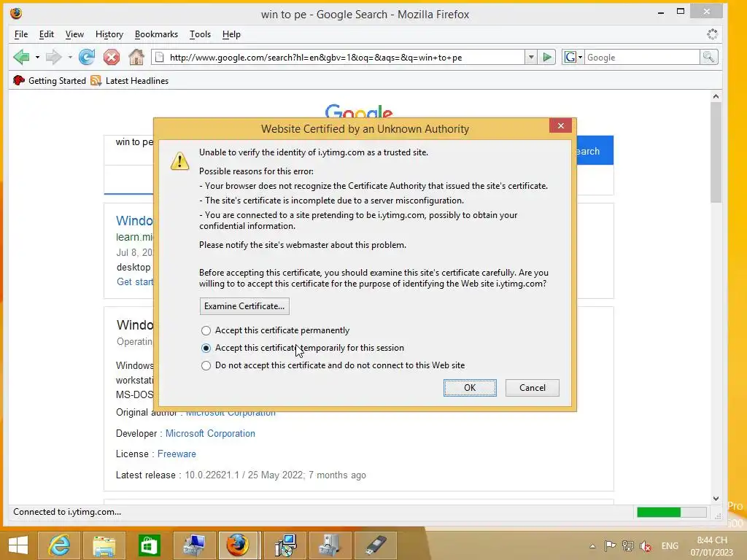This screenshot has width=747, height=560.
Task: Open the Windows Store taskbar icon
Action: pyautogui.click(x=149, y=545)
